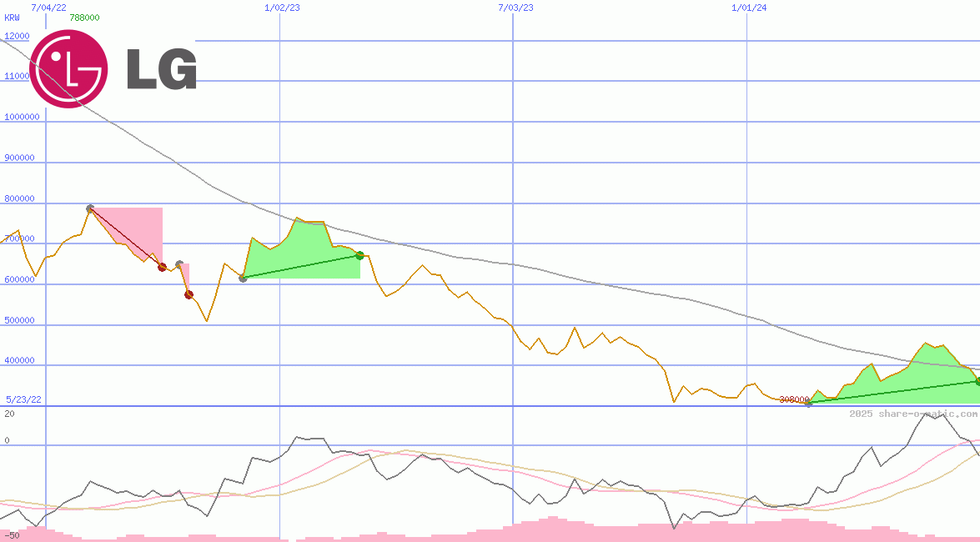Image resolution: width=980 pixels, height=542 pixels.
Task: Select the 7/03/23 date label
Action: coord(515,8)
